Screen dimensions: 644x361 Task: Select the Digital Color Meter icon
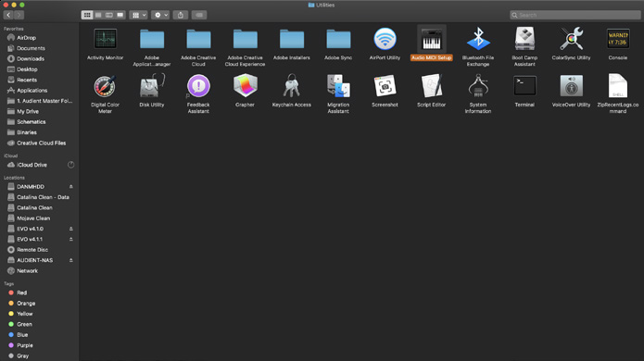[x=105, y=86]
